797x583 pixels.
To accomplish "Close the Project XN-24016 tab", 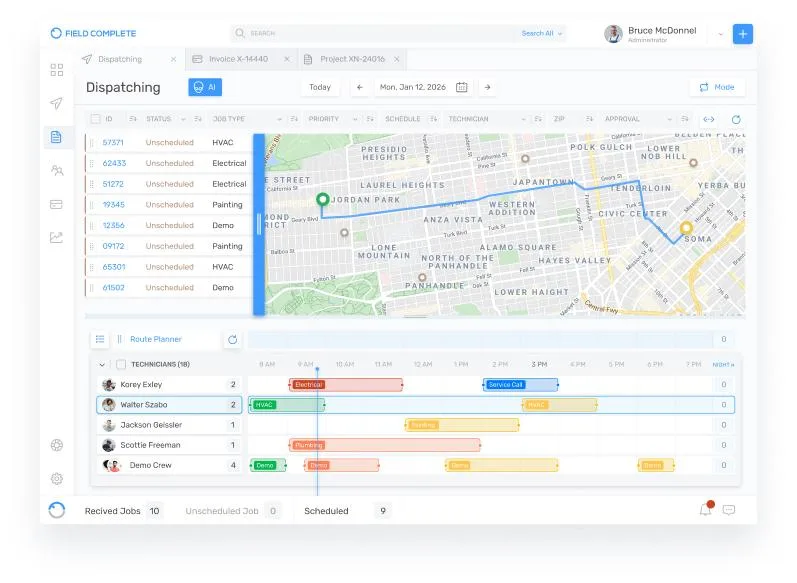I will pyautogui.click(x=396, y=59).
